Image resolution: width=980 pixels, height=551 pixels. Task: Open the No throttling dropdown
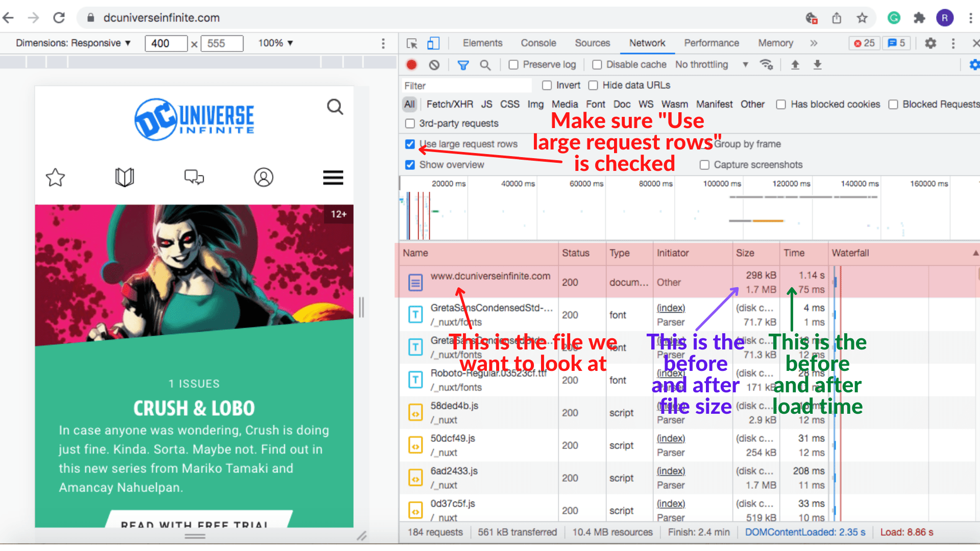coord(712,65)
